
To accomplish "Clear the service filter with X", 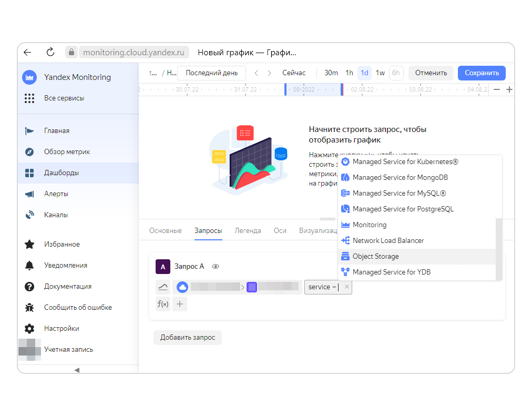I will [x=347, y=287].
